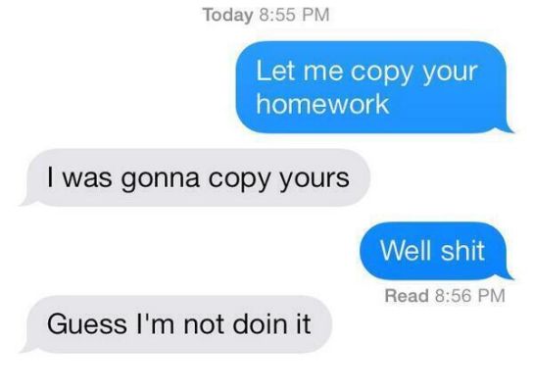Click the word 'Read' under Well shit
Viewport: 533px width, 392px height.
point(407,295)
